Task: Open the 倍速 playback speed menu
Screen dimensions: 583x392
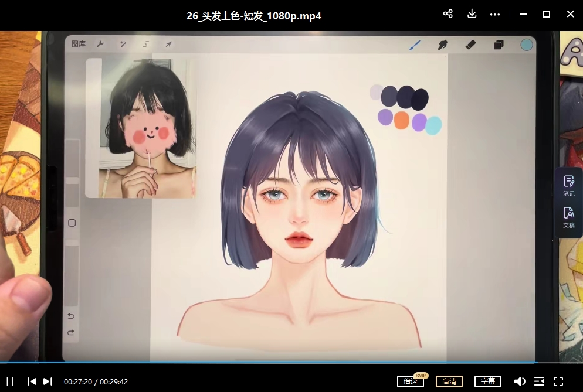Action: coord(411,381)
